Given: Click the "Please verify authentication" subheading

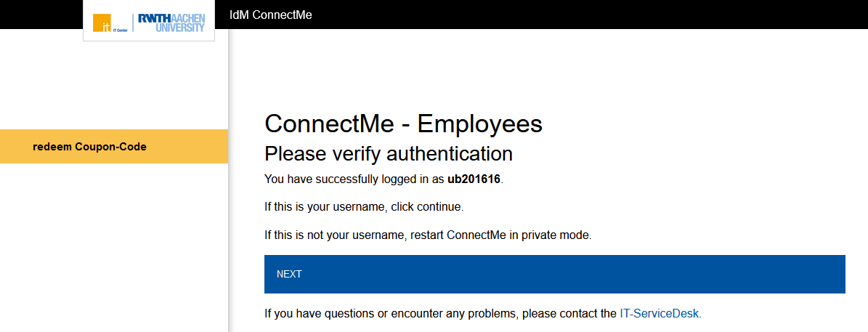Looking at the screenshot, I should click(388, 154).
